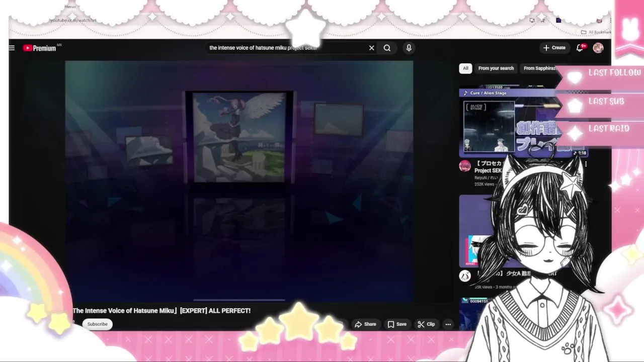Image resolution: width=644 pixels, height=362 pixels.
Task: Subscribe to the channel
Action: [x=97, y=324]
